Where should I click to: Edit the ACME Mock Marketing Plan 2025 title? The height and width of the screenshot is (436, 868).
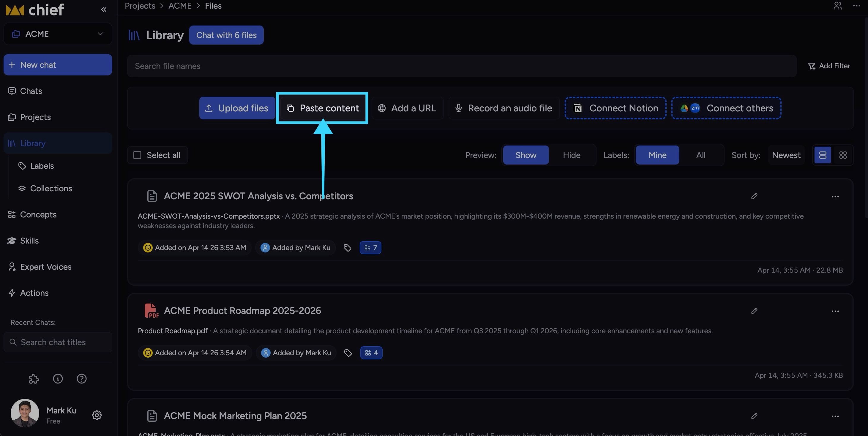click(754, 416)
